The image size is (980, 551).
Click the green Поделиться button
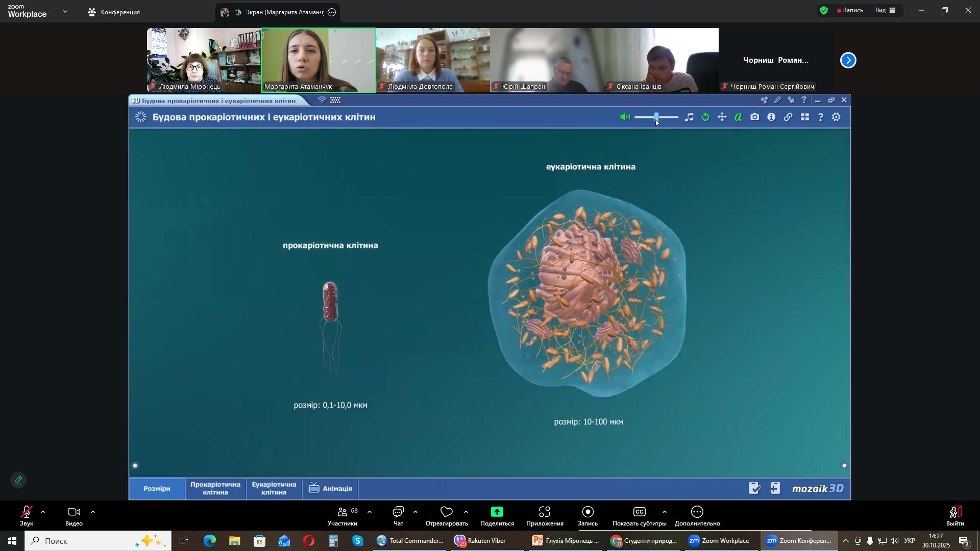(x=497, y=516)
